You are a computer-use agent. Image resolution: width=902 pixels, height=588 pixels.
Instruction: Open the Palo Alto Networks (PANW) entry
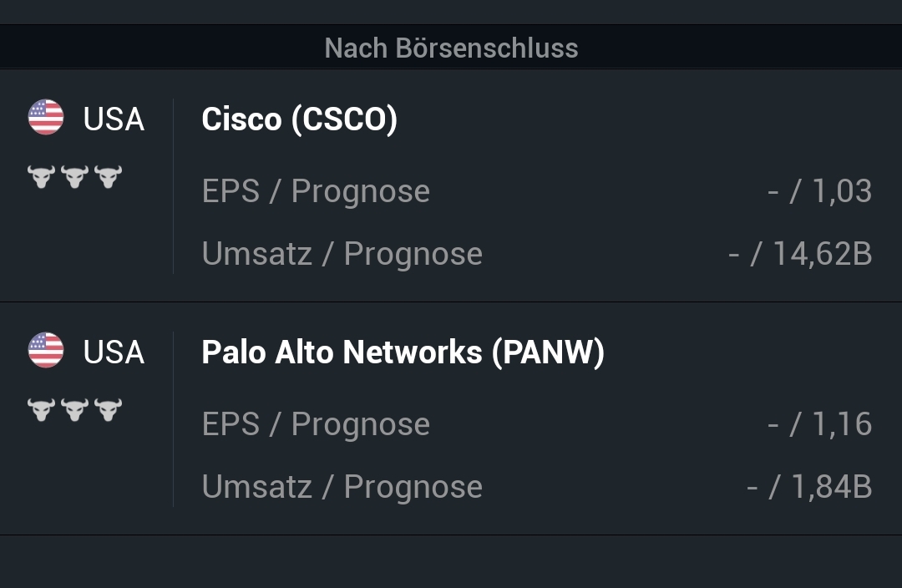click(403, 352)
